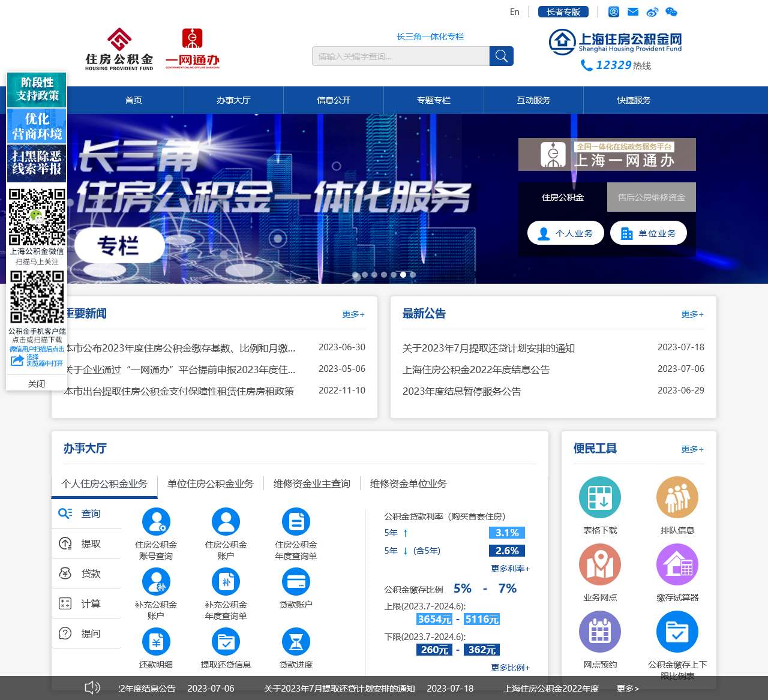Click the 网点预约 appointment icon
This screenshot has width=768, height=700.
coord(599,631)
